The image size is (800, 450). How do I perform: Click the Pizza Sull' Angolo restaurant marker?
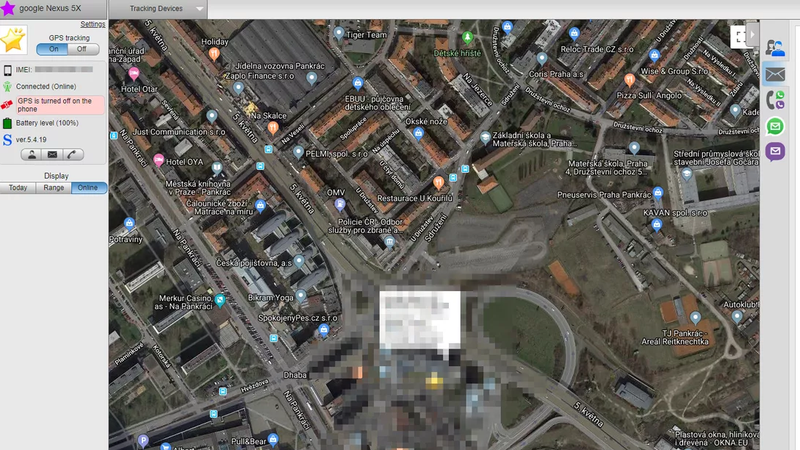tap(630, 80)
